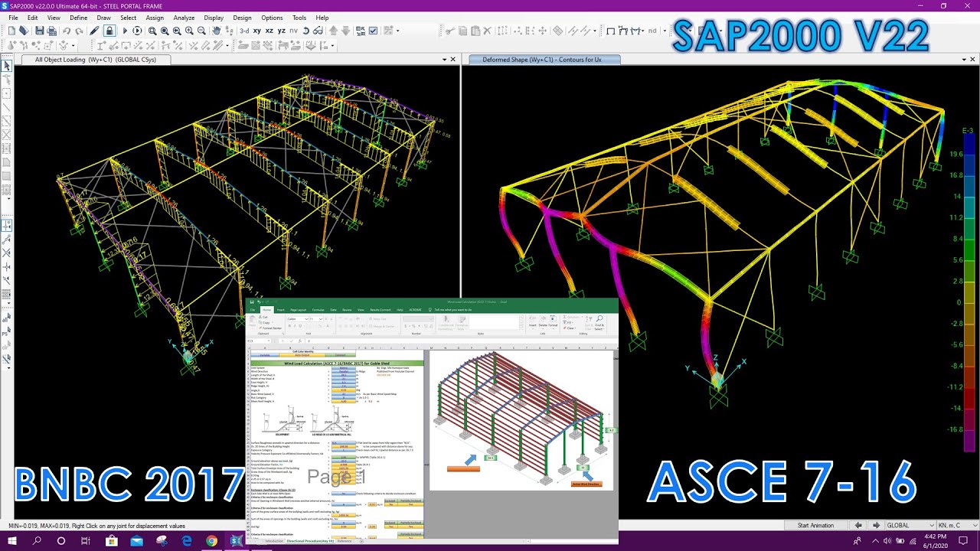
Task: Click the New Model icon
Action: [11, 31]
